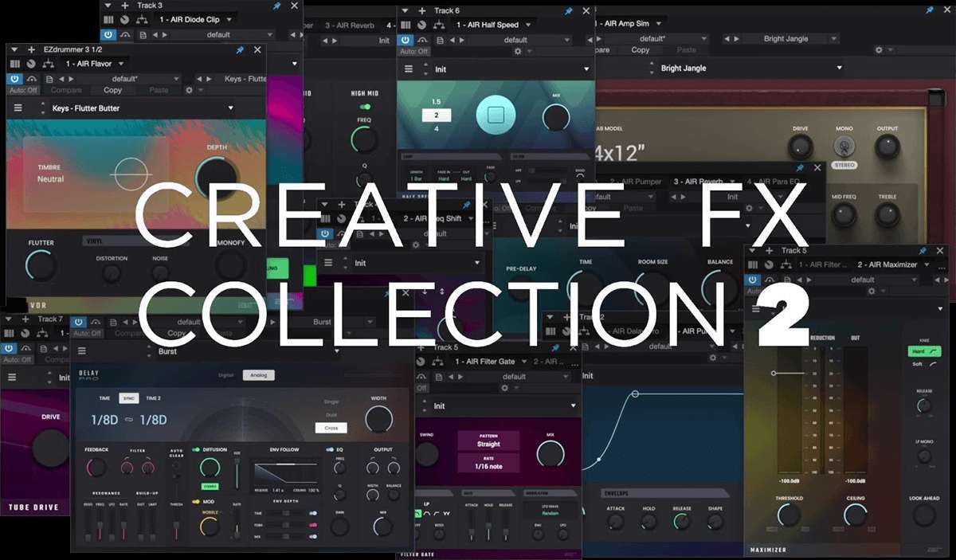The width and height of the screenshot is (956, 560).
Task: Select the Cross delay mode button
Action: pyautogui.click(x=331, y=428)
